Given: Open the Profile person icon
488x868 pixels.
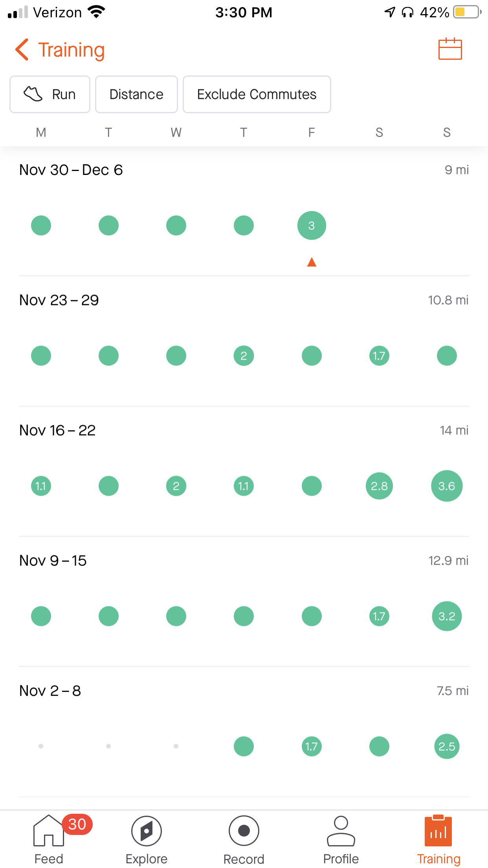Looking at the screenshot, I should click(x=341, y=830).
